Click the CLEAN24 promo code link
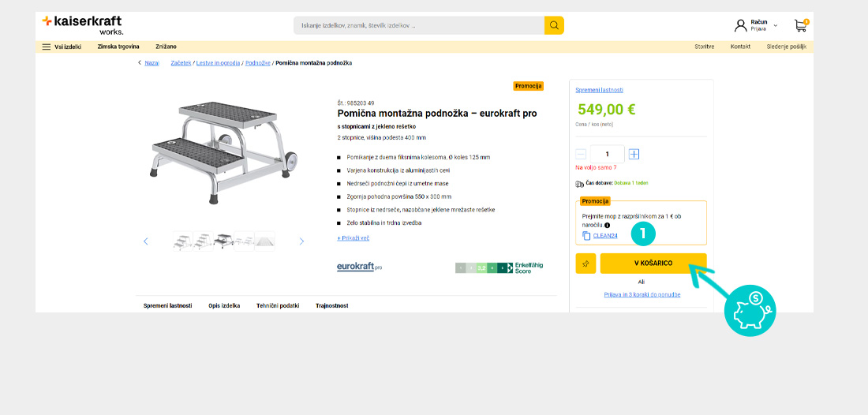The width and height of the screenshot is (868, 415). point(605,236)
